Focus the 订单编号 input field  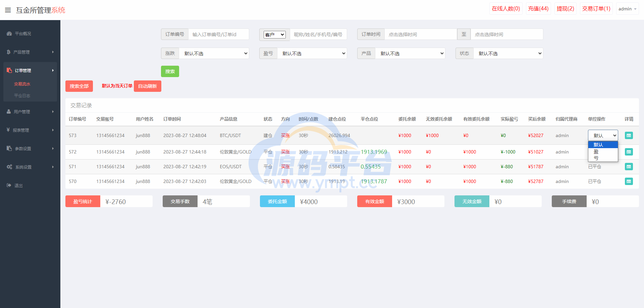(218, 35)
